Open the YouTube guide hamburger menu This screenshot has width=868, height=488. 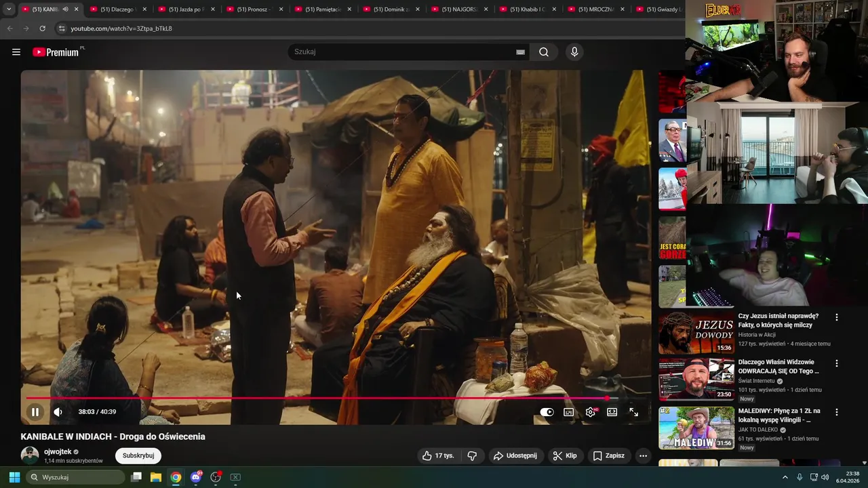pyautogui.click(x=16, y=52)
